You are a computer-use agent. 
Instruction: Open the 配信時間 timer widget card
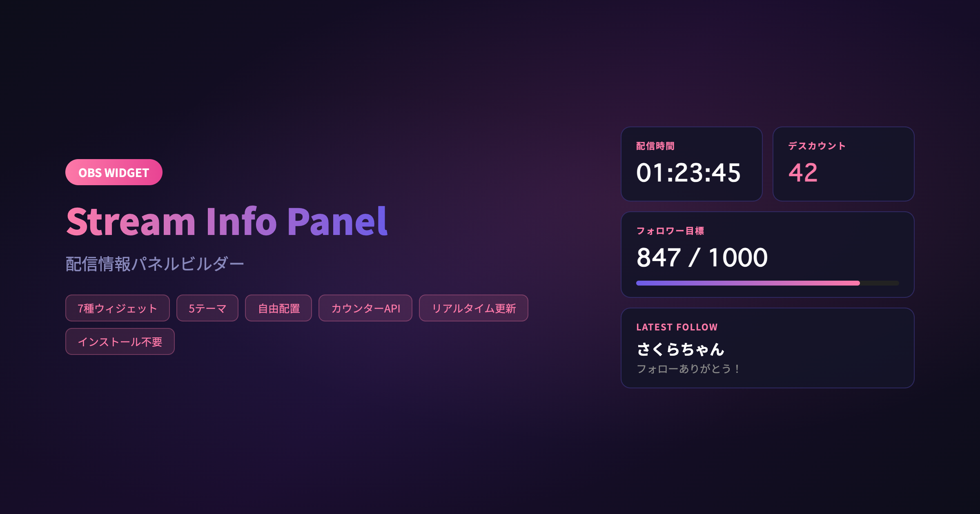pyautogui.click(x=692, y=164)
